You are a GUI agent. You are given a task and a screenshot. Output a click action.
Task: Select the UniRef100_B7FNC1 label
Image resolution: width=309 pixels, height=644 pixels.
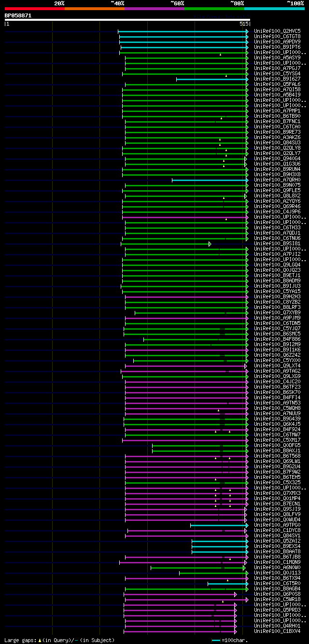click(277, 121)
